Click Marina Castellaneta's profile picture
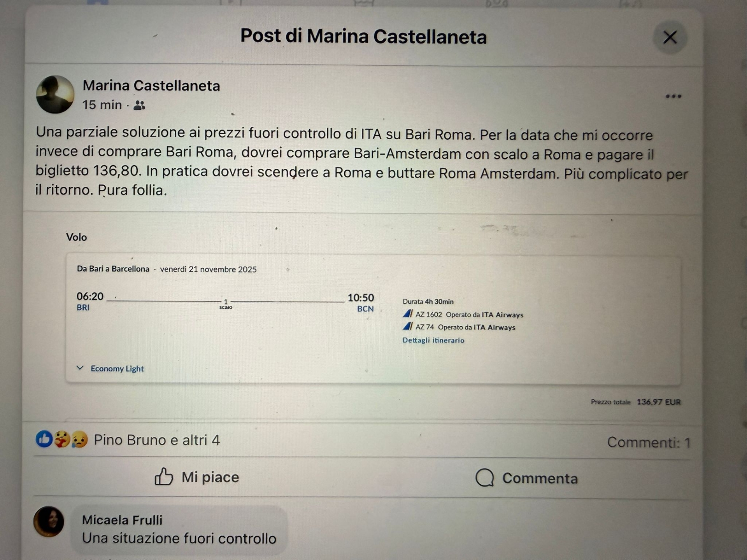Image resolution: width=747 pixels, height=560 pixels. coord(55,94)
